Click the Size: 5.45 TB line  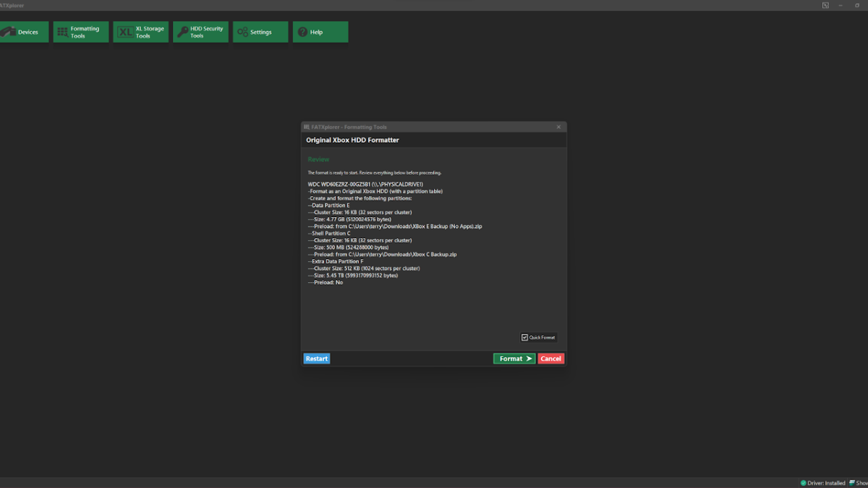click(x=352, y=276)
